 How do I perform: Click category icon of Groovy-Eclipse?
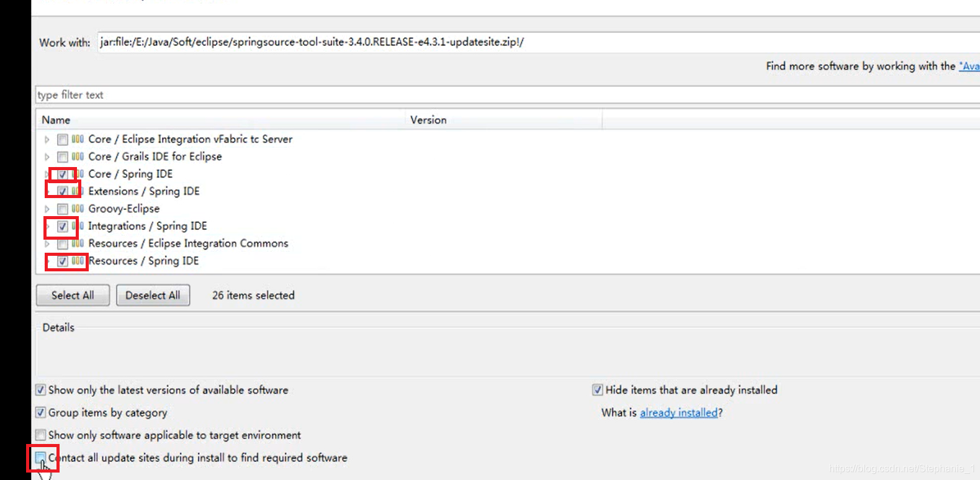point(78,209)
